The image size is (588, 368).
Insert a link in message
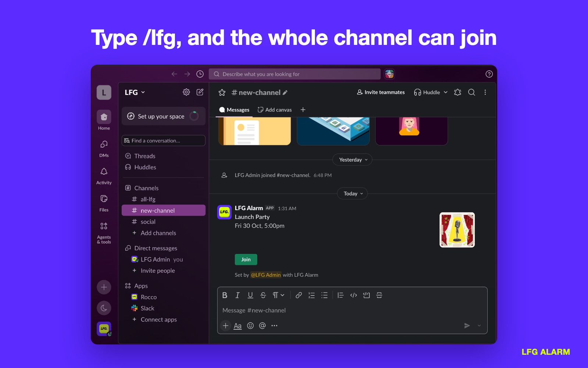(299, 295)
